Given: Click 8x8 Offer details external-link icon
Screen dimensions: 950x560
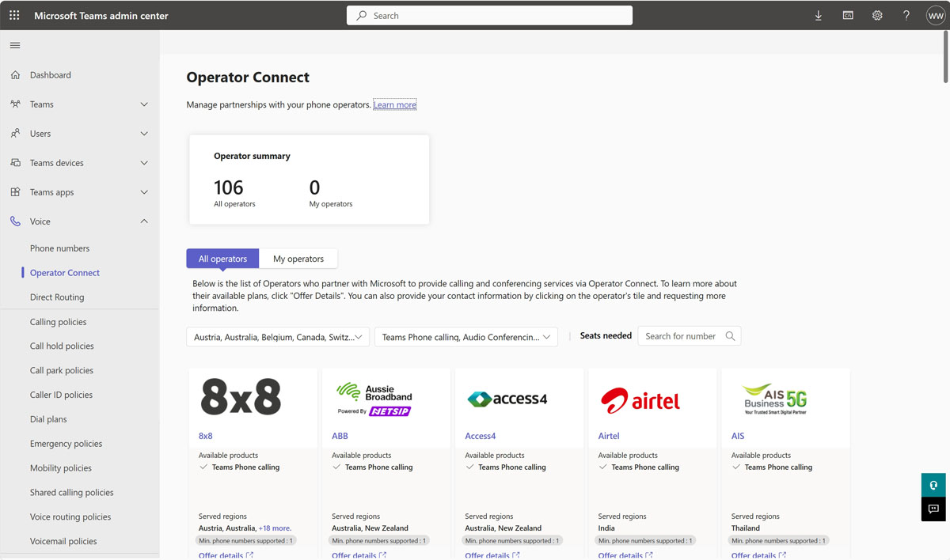Looking at the screenshot, I should [x=249, y=555].
